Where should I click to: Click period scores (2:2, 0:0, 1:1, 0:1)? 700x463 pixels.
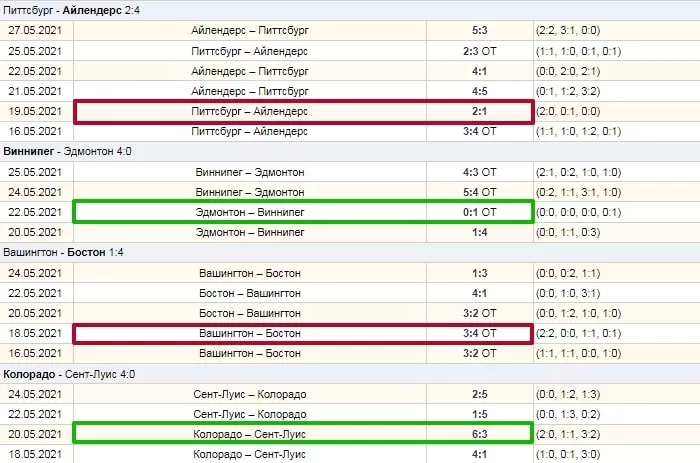click(578, 334)
